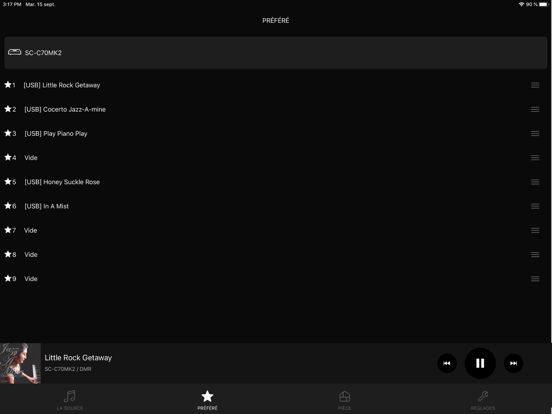Screen dimensions: 552x414
Task: Tap the battery indicator in status bar
Action: tap(544, 4)
